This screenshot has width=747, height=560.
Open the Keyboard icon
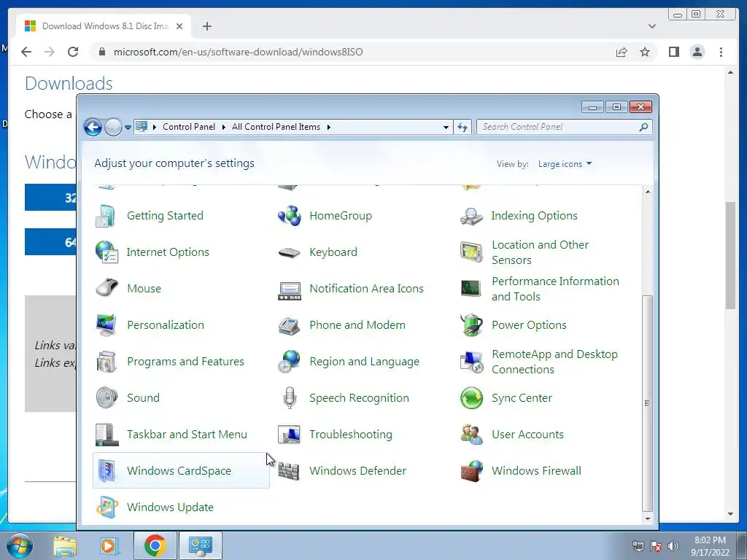point(289,252)
